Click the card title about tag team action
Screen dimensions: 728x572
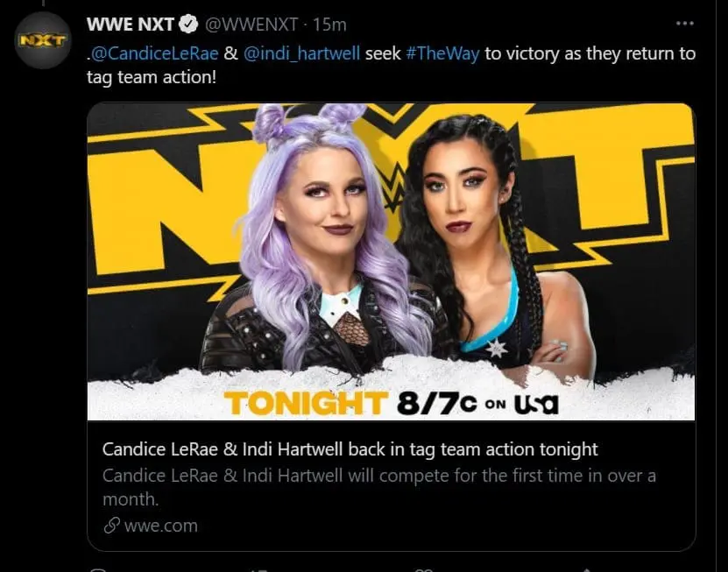(350, 449)
